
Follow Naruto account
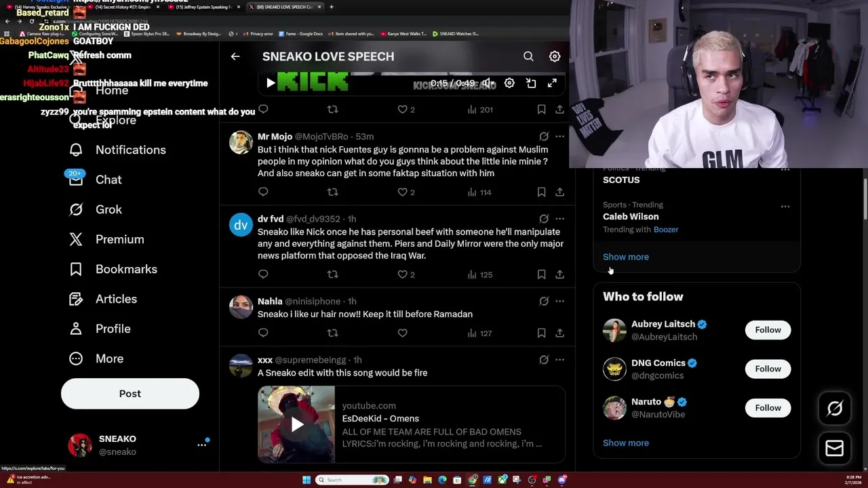[768, 408]
